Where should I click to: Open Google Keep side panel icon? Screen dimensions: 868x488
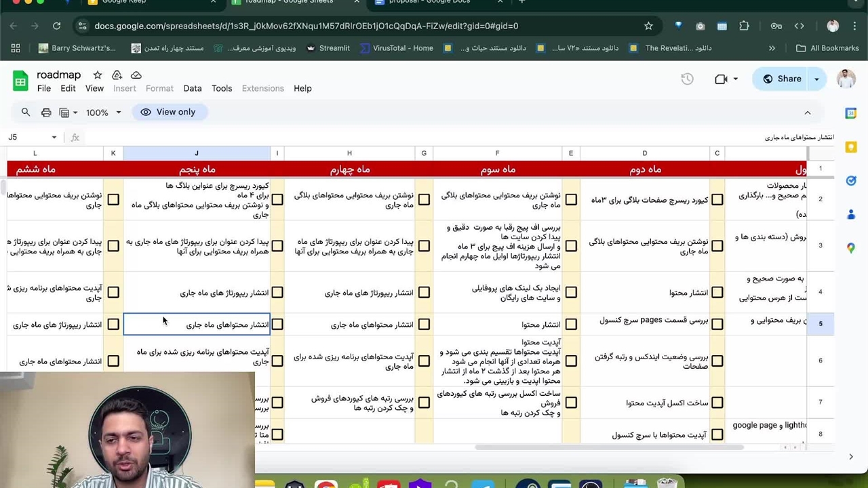tap(851, 147)
